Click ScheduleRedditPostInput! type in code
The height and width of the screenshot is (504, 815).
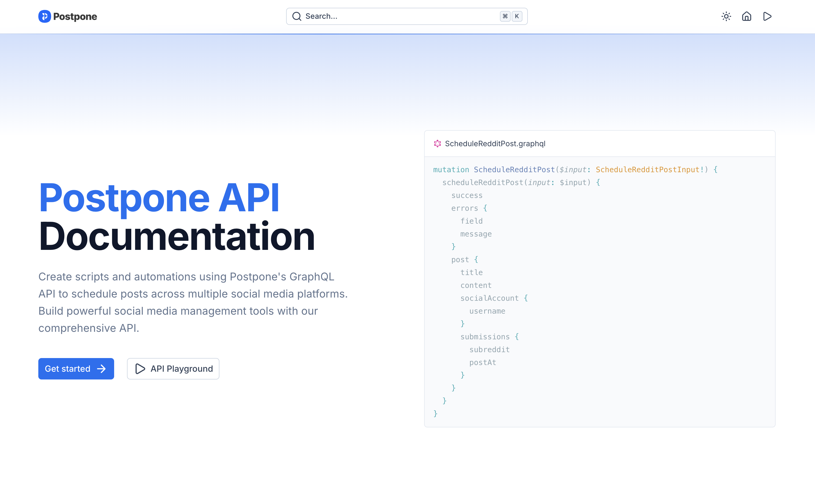tap(650, 170)
